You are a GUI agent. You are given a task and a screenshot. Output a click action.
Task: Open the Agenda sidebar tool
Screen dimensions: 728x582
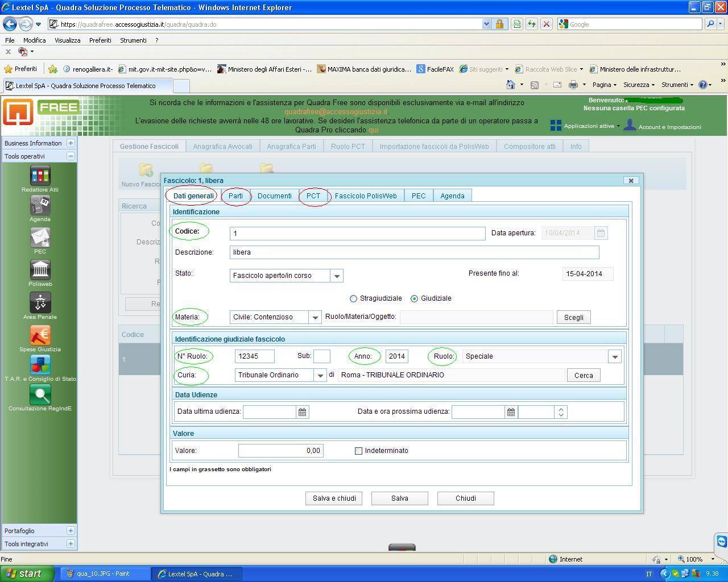click(40, 205)
